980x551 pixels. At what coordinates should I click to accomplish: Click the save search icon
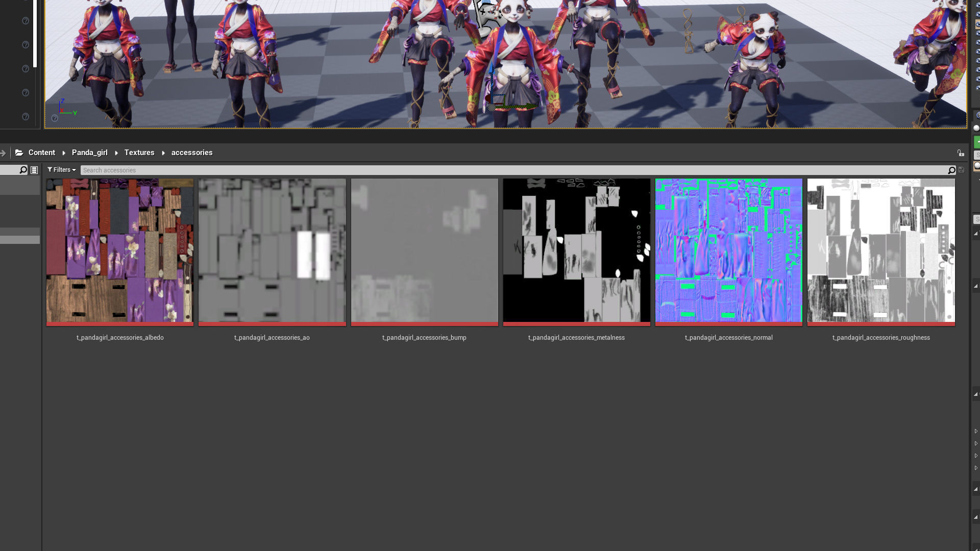coord(961,170)
